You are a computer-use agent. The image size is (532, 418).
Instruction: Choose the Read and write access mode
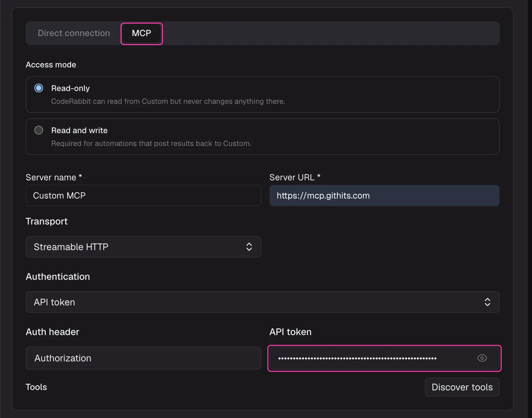tap(39, 130)
